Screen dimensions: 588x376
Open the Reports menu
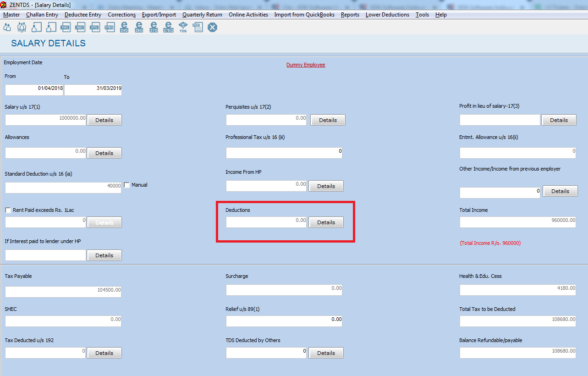click(350, 15)
